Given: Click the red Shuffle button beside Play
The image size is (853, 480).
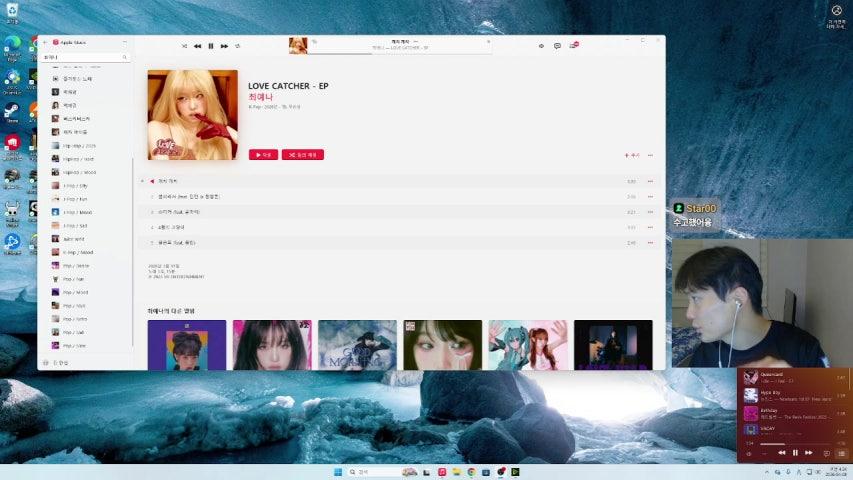Looking at the screenshot, I should [302, 155].
